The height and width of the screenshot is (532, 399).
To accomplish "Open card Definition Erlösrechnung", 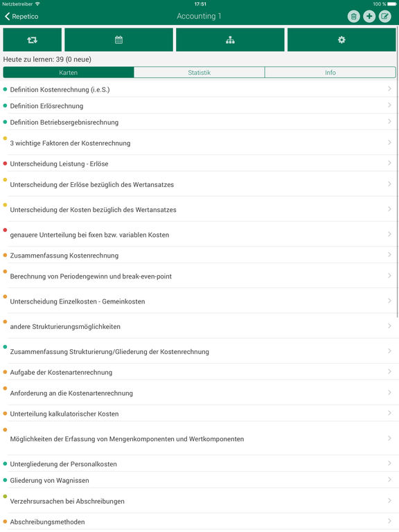I will click(199, 105).
